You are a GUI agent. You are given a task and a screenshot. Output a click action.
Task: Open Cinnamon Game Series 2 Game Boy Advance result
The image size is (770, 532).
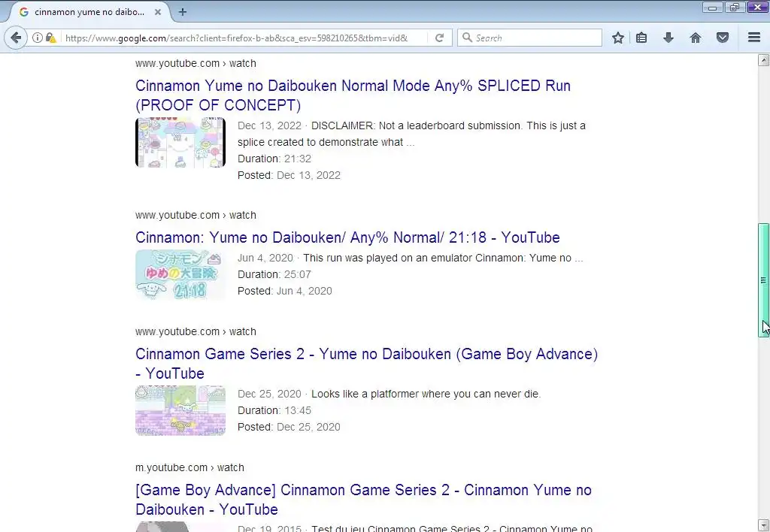click(x=366, y=364)
